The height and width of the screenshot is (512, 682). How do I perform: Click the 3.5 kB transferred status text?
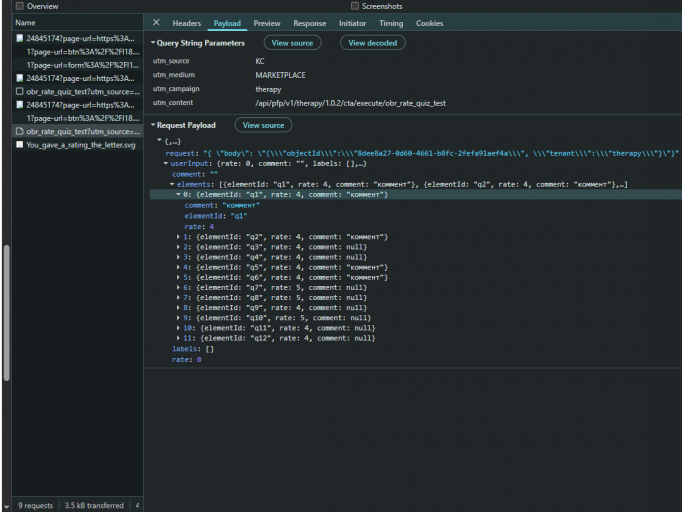click(94, 505)
